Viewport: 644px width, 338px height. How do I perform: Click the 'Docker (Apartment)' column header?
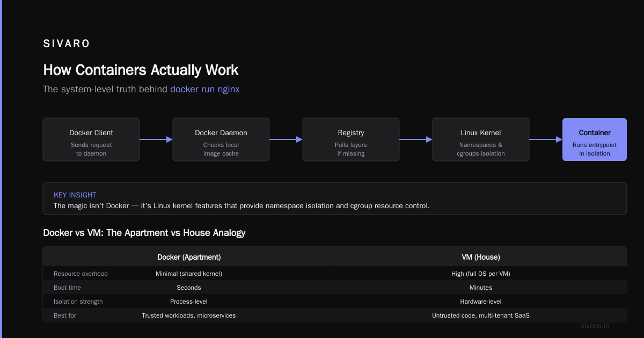pos(189,257)
